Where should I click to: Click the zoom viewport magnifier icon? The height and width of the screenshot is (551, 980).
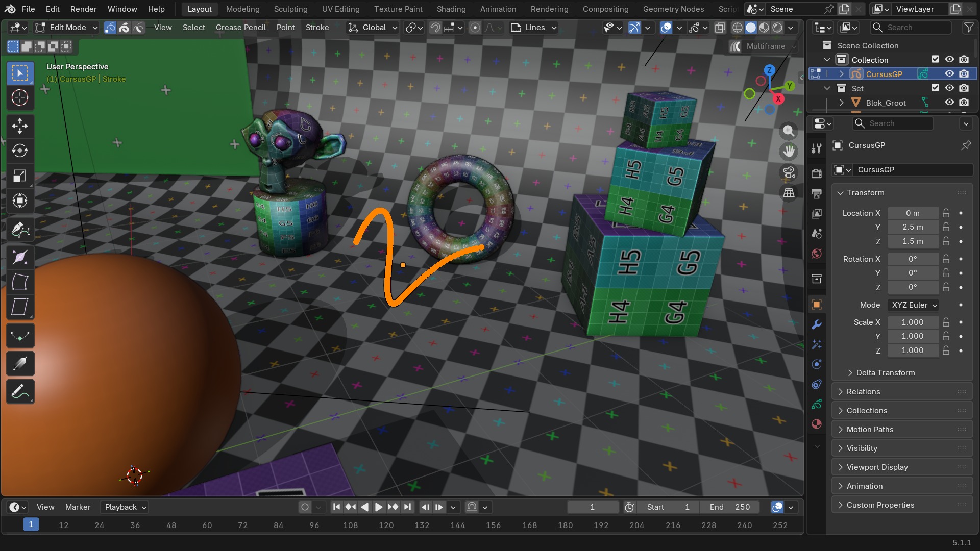point(789,131)
